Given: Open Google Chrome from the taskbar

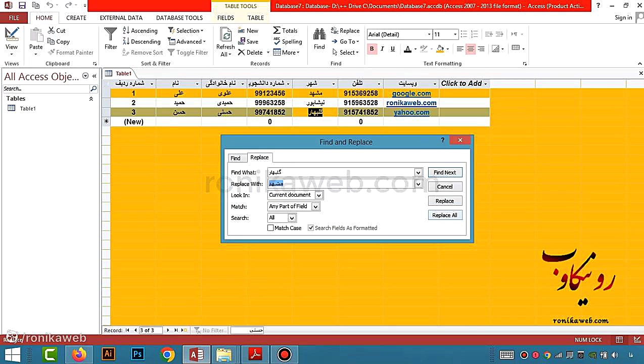Looking at the screenshot, I should click(x=167, y=354).
